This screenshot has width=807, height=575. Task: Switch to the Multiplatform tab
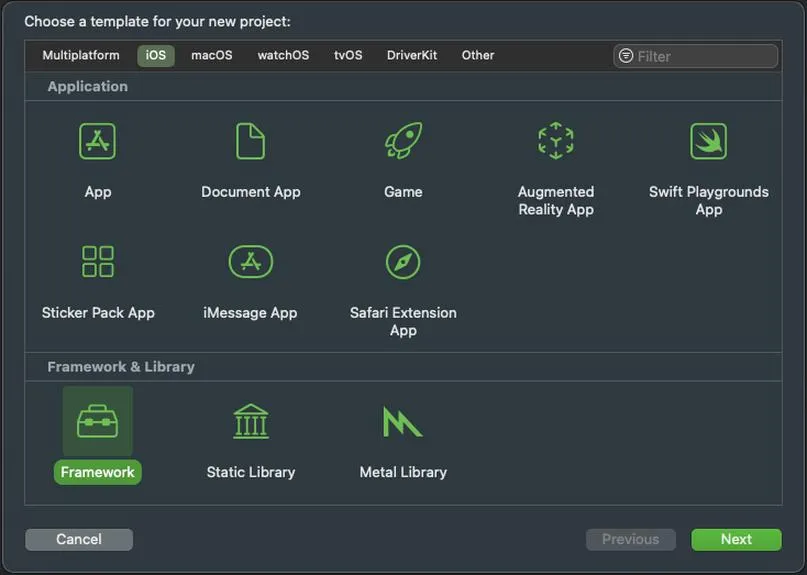tap(81, 55)
